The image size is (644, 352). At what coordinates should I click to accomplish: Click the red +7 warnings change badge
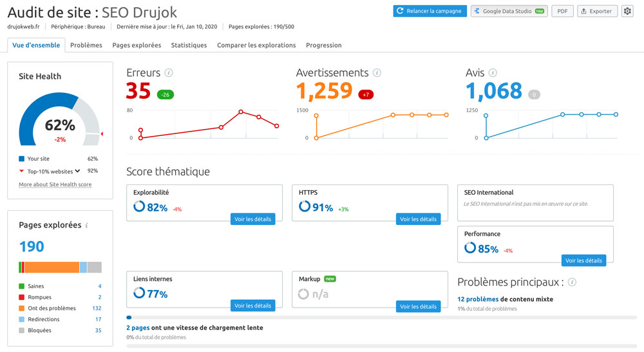[366, 95]
